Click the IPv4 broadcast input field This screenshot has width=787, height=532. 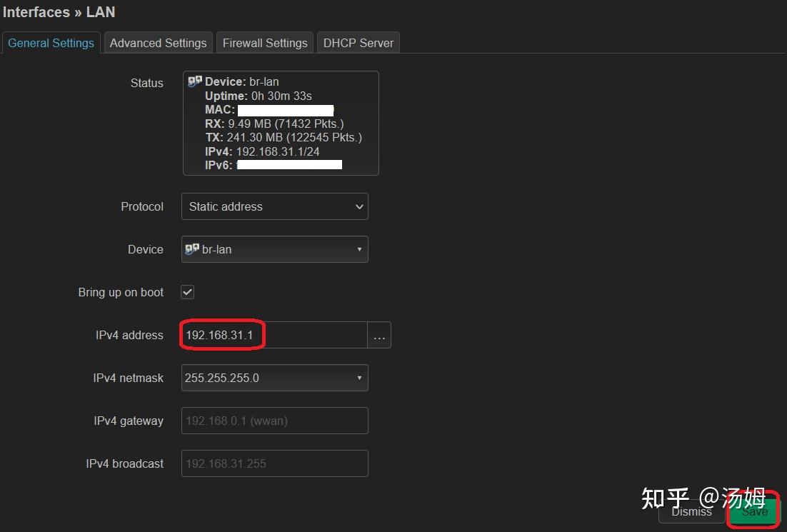click(274, 463)
